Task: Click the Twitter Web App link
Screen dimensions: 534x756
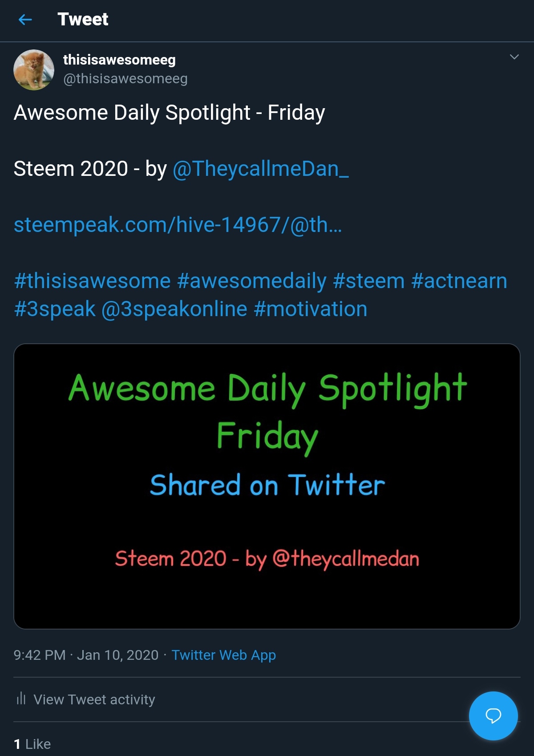Action: (x=224, y=655)
